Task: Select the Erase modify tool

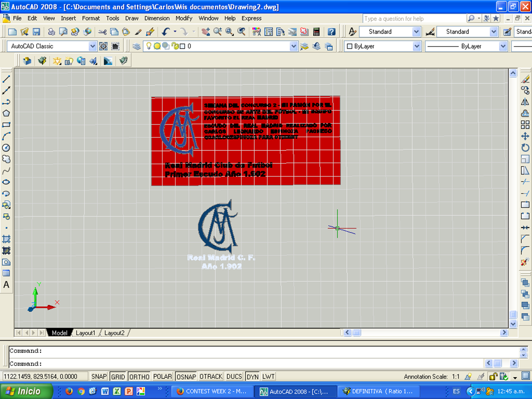Action: point(525,79)
